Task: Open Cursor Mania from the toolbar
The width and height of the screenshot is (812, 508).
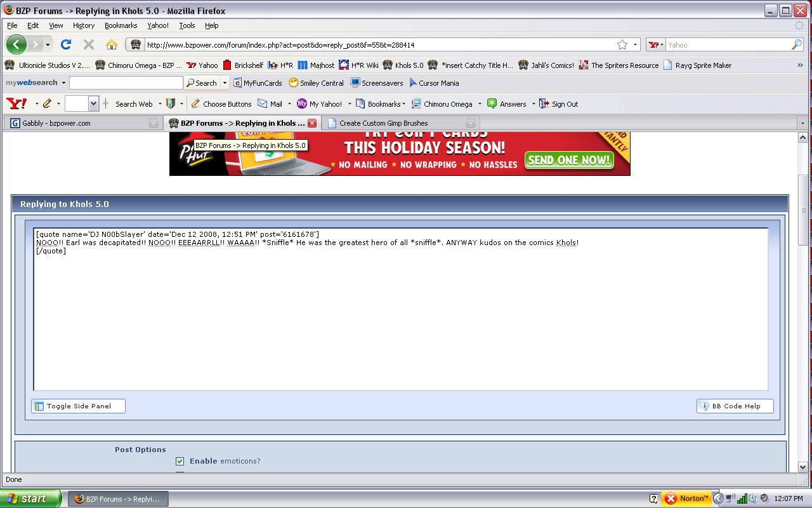Action: (x=434, y=83)
